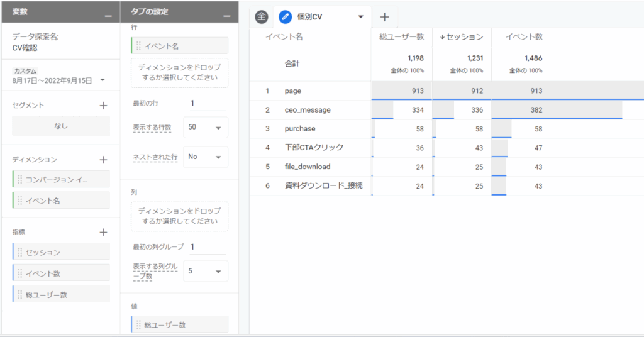
Task: Click the イベント名 chip under 行
Action: 179,46
